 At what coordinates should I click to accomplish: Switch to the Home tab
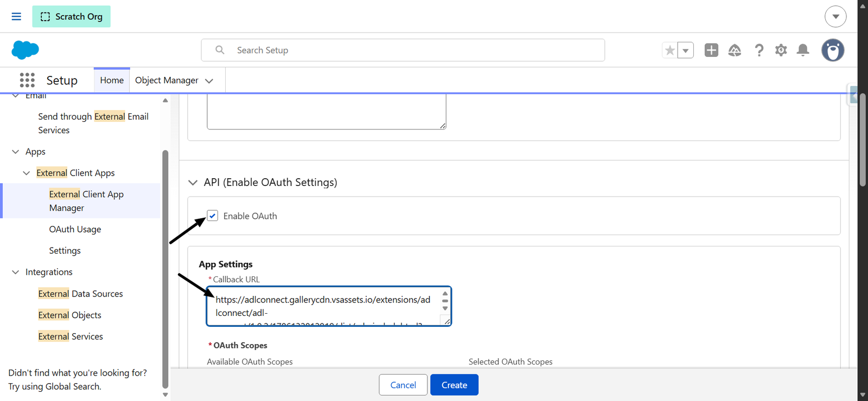112,80
